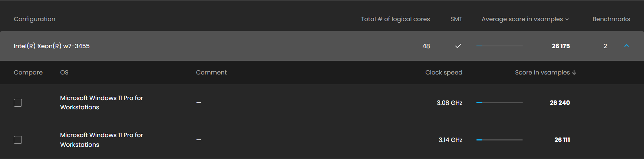Check compare box for 3.14 GHz result
The image size is (644, 159).
pos(18,140)
